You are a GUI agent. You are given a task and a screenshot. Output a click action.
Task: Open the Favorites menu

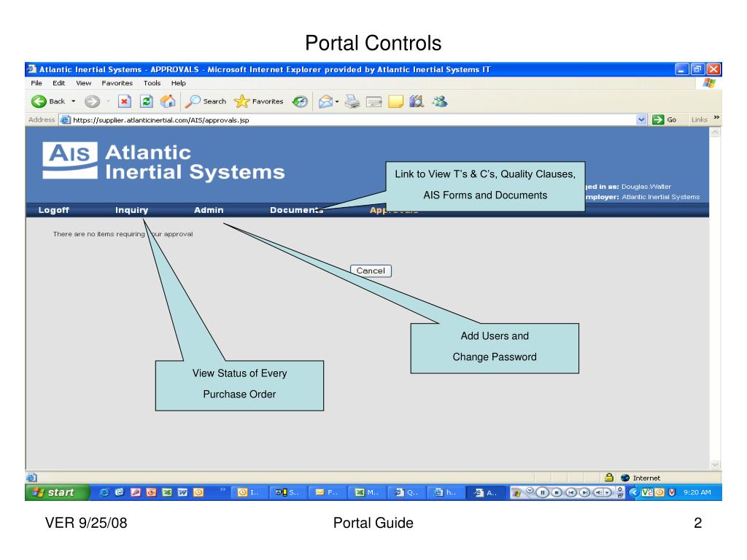pos(117,83)
